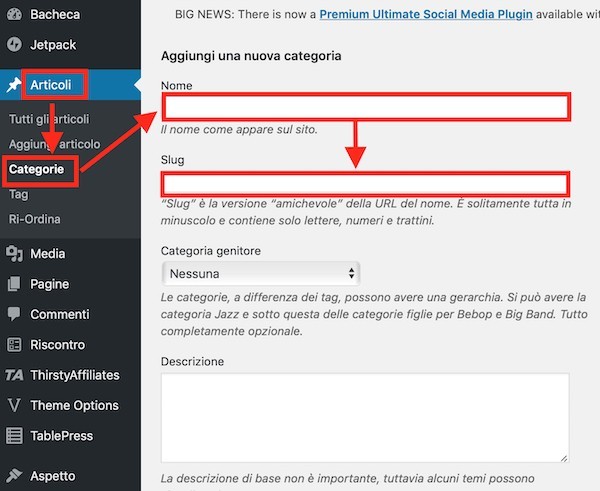Open the TablePress menu
This screenshot has width=600, height=491.
(x=62, y=436)
